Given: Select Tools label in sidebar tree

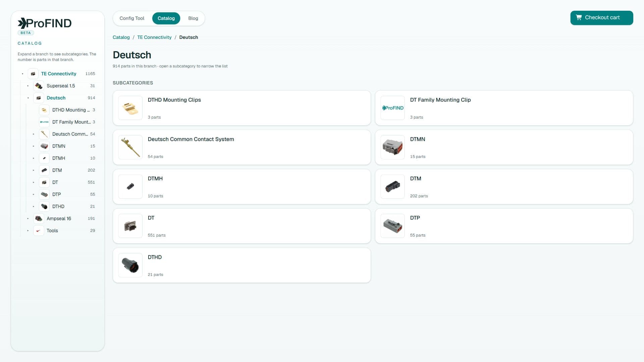Looking at the screenshot, I should tap(52, 231).
